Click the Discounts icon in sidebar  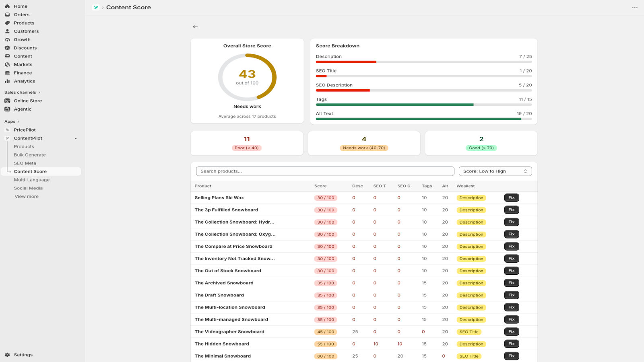coord(7,48)
